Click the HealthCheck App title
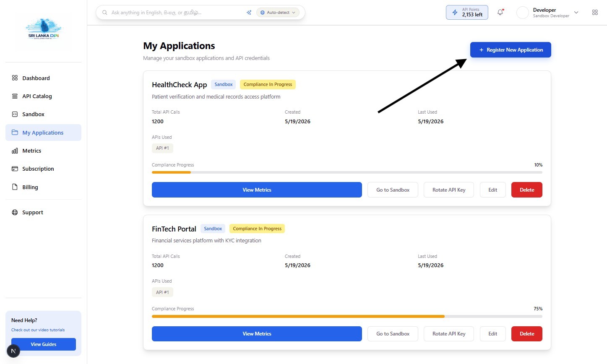Viewport: 607px width, 364px height. 180,85
